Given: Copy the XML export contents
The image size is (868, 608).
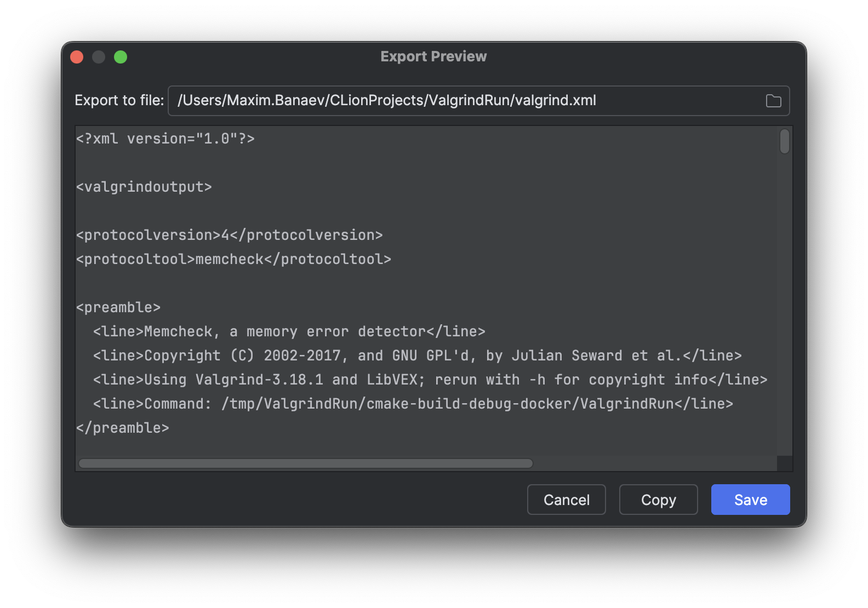Looking at the screenshot, I should [658, 499].
